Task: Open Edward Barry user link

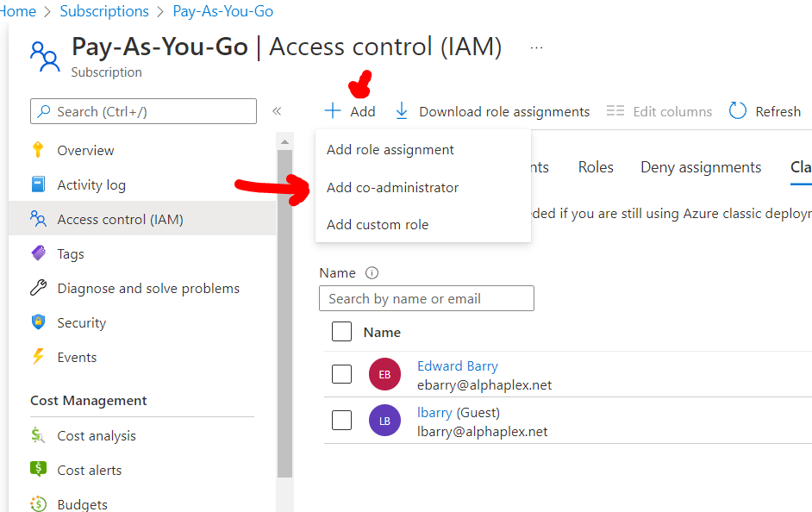Action: click(457, 366)
